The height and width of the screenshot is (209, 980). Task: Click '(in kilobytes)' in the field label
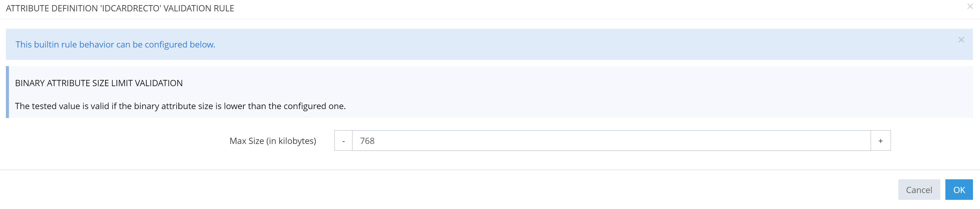click(x=291, y=141)
